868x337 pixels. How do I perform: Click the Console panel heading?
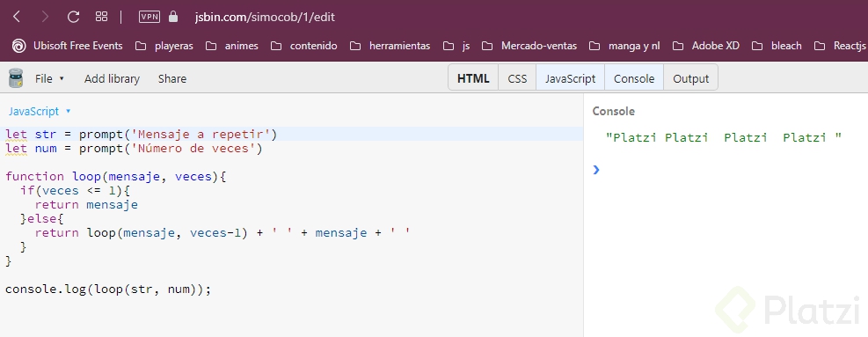613,112
